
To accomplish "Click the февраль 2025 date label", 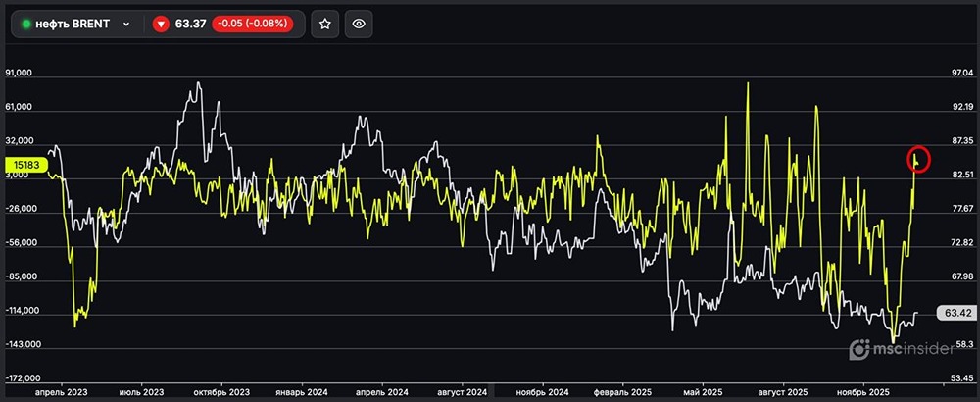I will [622, 392].
